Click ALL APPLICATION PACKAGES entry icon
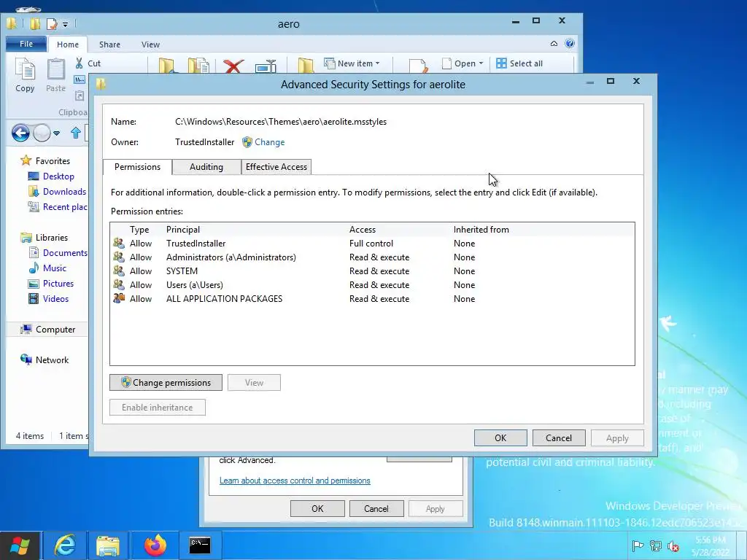This screenshot has width=747, height=560. coord(119,298)
